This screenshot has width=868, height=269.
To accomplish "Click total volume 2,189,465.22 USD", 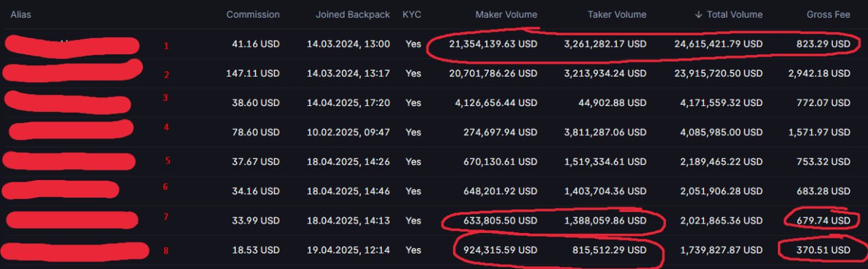I will click(721, 162).
